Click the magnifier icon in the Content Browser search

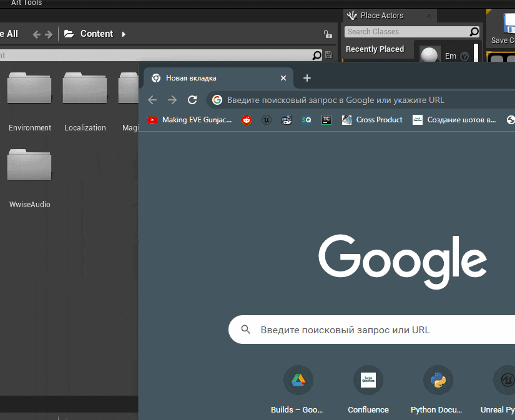click(317, 55)
